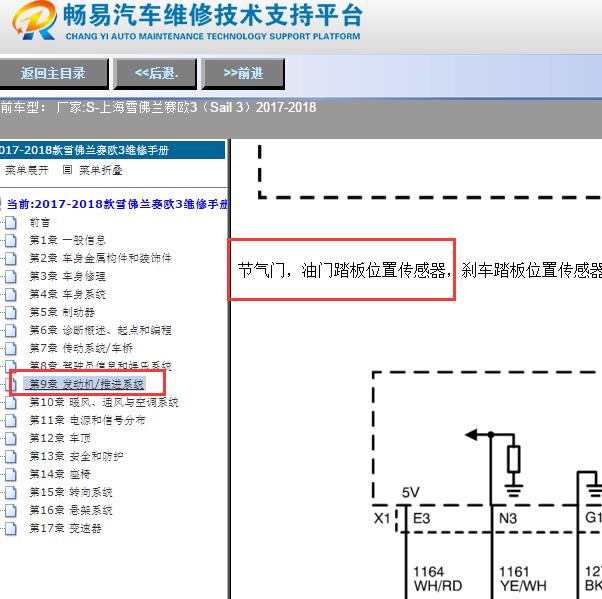
Task: Click the page icon beside 第2章 车身金属构件和装饰件
Action: click(x=11, y=258)
